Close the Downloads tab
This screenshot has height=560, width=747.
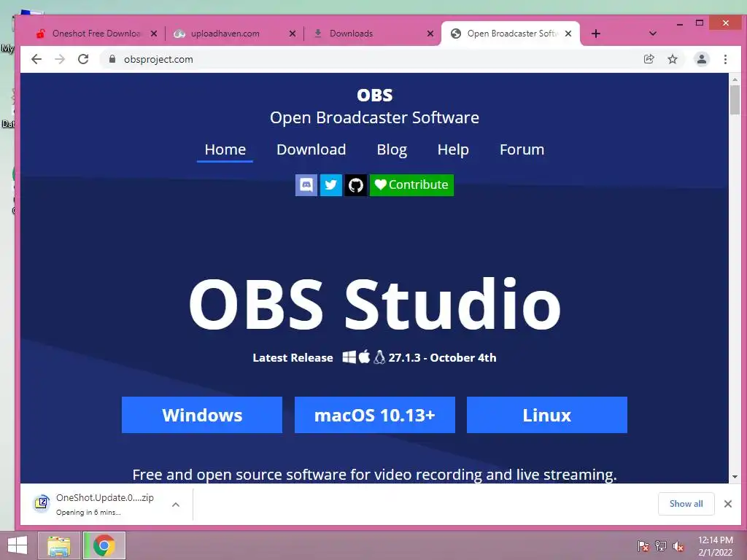430,34
